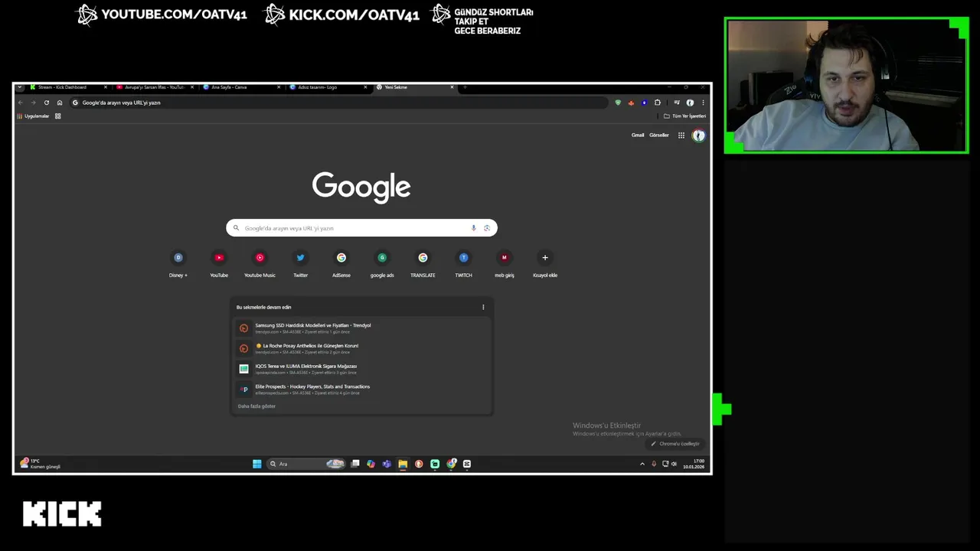Start voice search with microphone icon
The height and width of the screenshot is (551, 980).
(474, 228)
